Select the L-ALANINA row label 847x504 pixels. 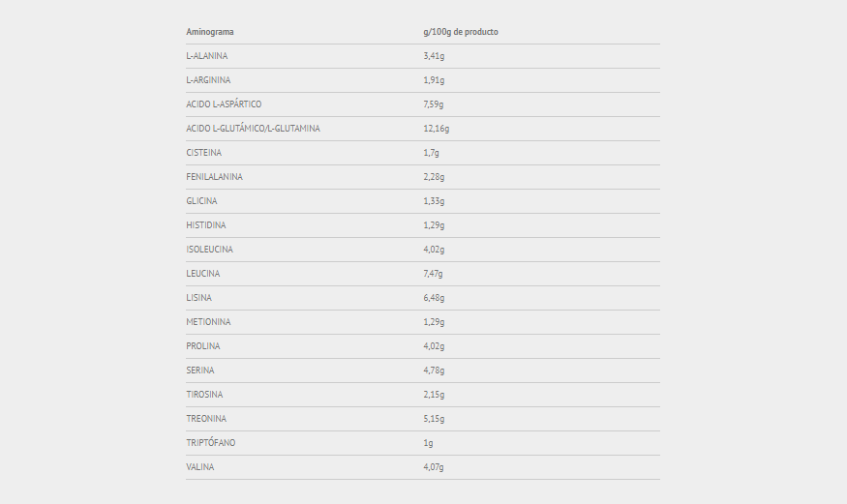(207, 56)
